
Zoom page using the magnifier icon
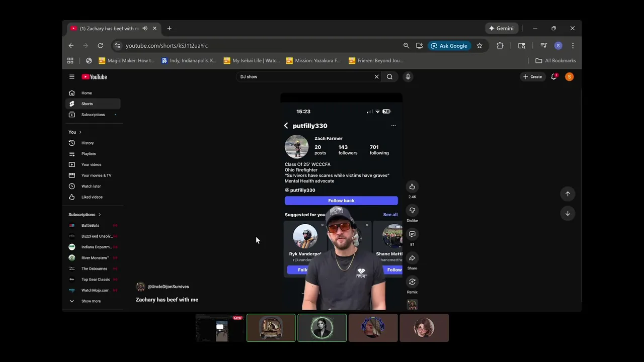(406, 46)
